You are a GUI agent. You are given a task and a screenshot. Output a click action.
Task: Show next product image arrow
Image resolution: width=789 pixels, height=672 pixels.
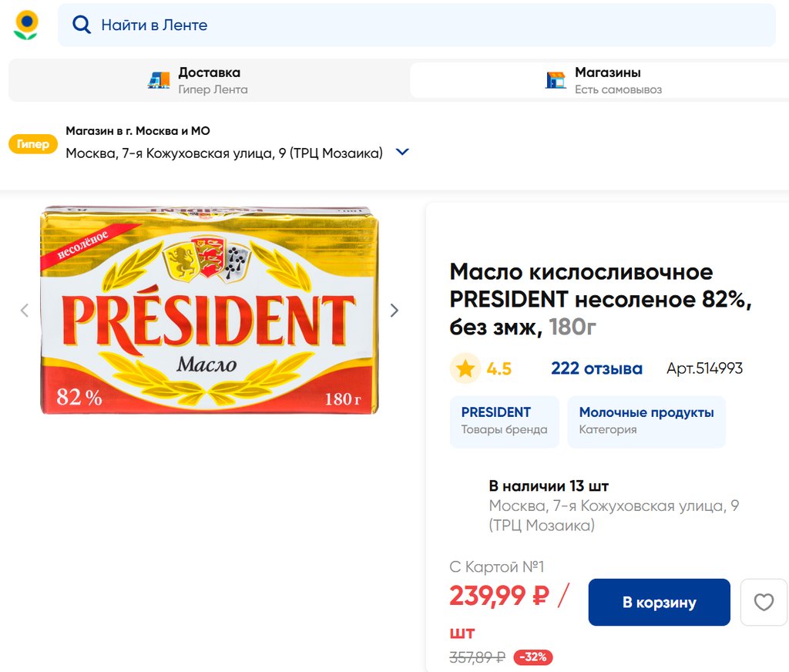[x=394, y=311]
